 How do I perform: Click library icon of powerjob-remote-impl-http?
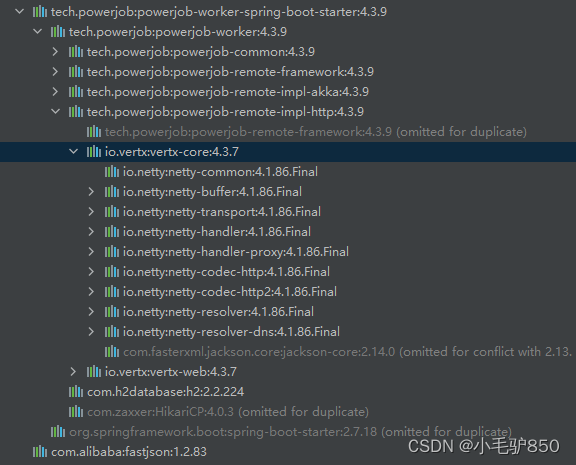(x=76, y=112)
